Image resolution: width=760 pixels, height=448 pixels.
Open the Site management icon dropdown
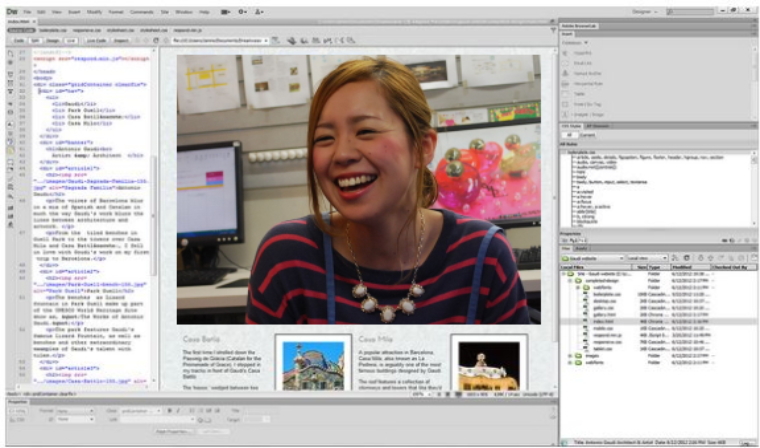point(259,12)
